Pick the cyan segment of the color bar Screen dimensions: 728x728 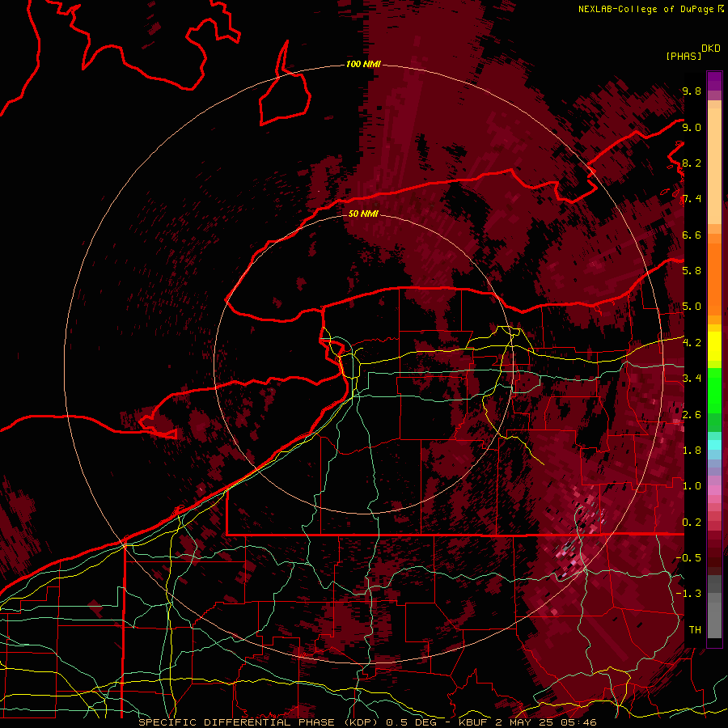pyautogui.click(x=714, y=444)
